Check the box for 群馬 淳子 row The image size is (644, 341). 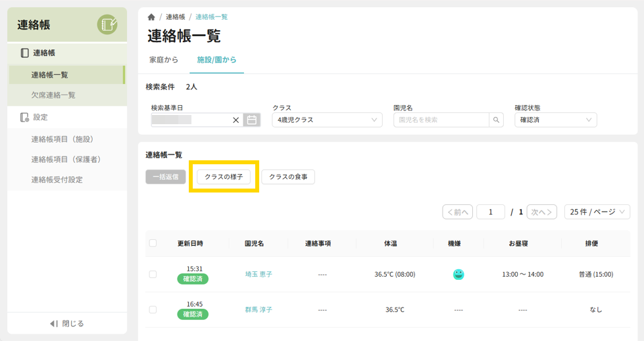coord(153,309)
